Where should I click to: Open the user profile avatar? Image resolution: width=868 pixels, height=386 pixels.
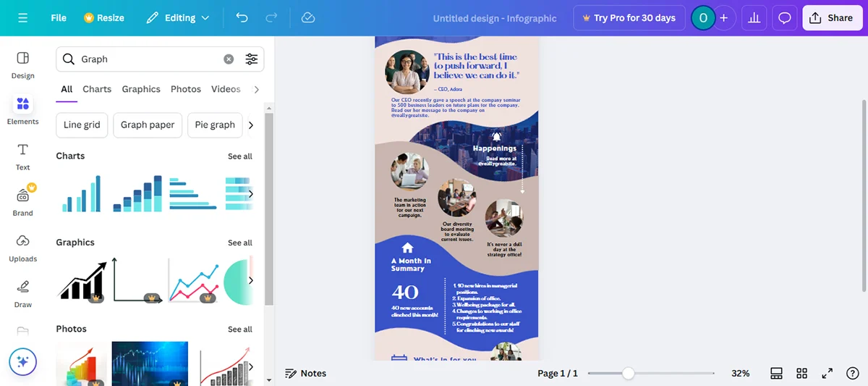702,18
